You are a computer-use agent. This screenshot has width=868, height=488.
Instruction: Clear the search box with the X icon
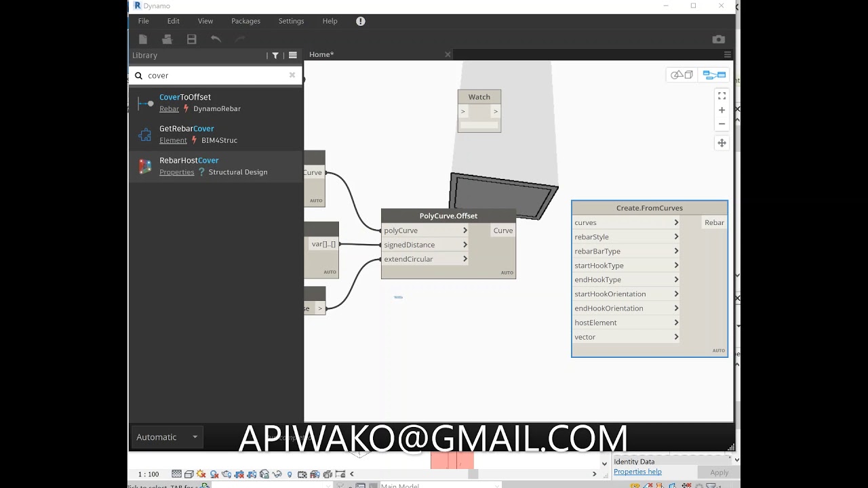point(292,75)
